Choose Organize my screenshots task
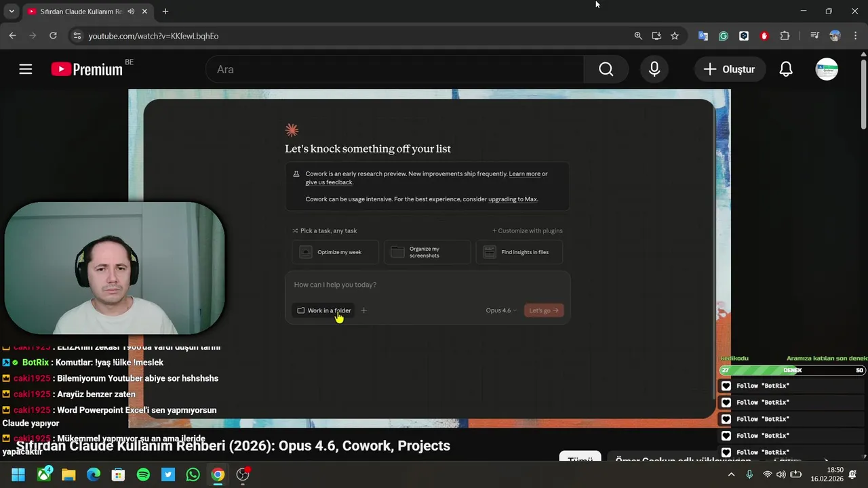This screenshot has height=488, width=868. 427,252
